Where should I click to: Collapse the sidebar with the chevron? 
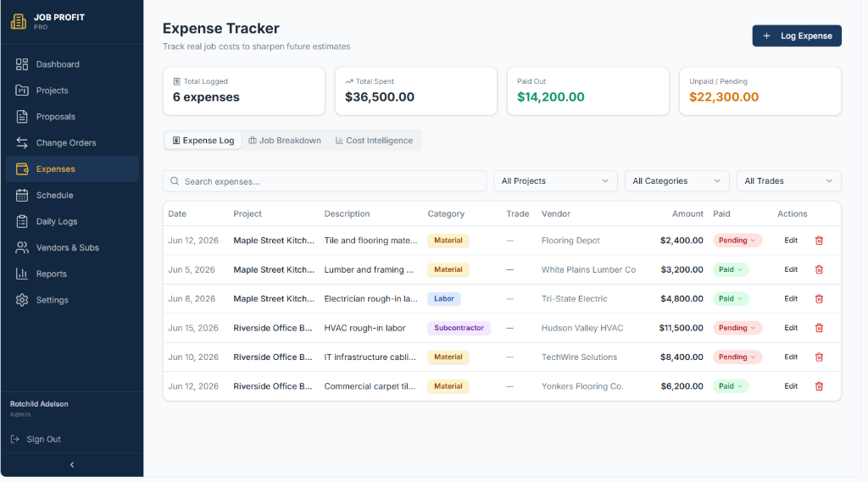click(x=72, y=465)
